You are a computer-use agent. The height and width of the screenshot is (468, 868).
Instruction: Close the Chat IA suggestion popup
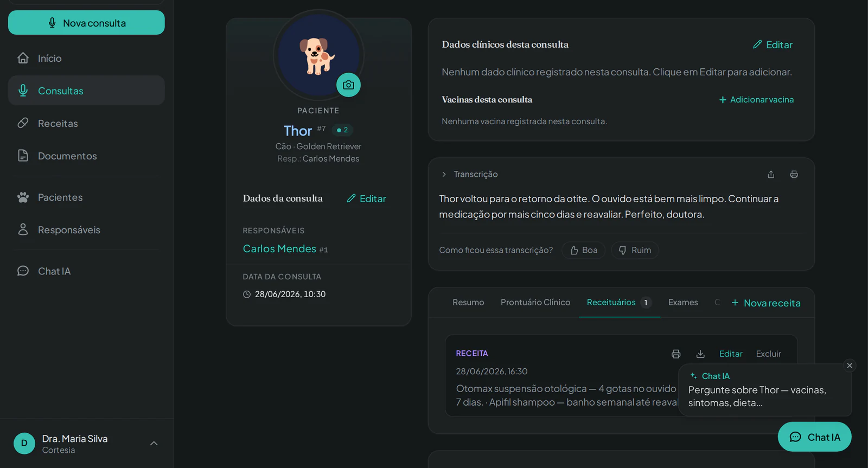[x=850, y=366]
